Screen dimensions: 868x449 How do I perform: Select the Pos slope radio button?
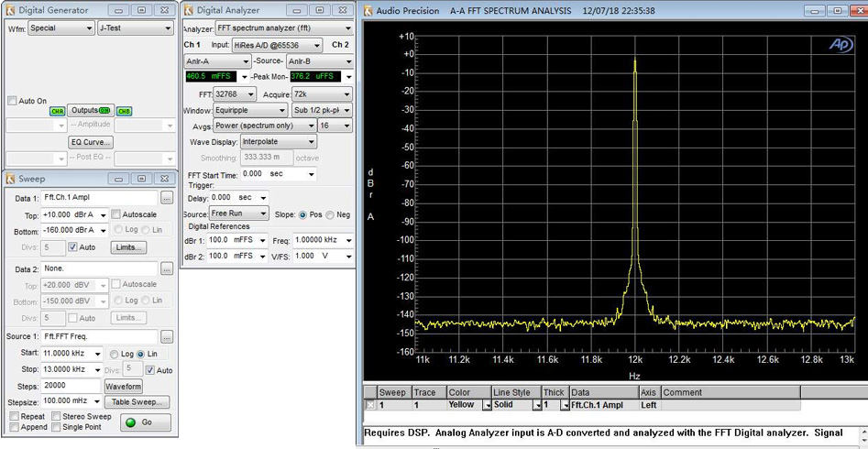302,214
